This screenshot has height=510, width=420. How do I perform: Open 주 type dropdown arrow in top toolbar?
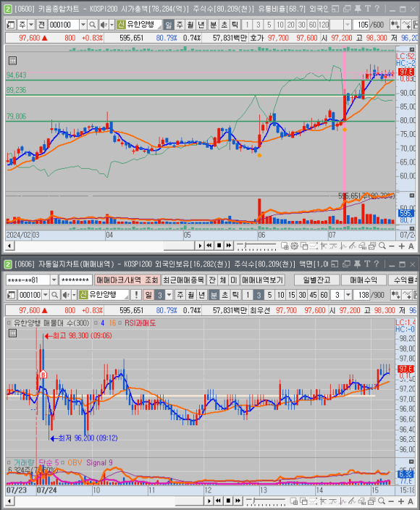31,25
